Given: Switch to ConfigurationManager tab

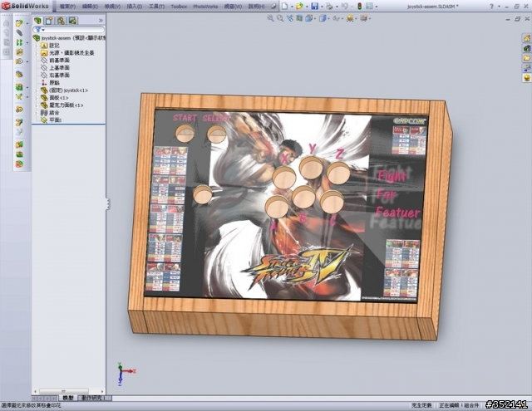Looking at the screenshot, I should [x=61, y=21].
